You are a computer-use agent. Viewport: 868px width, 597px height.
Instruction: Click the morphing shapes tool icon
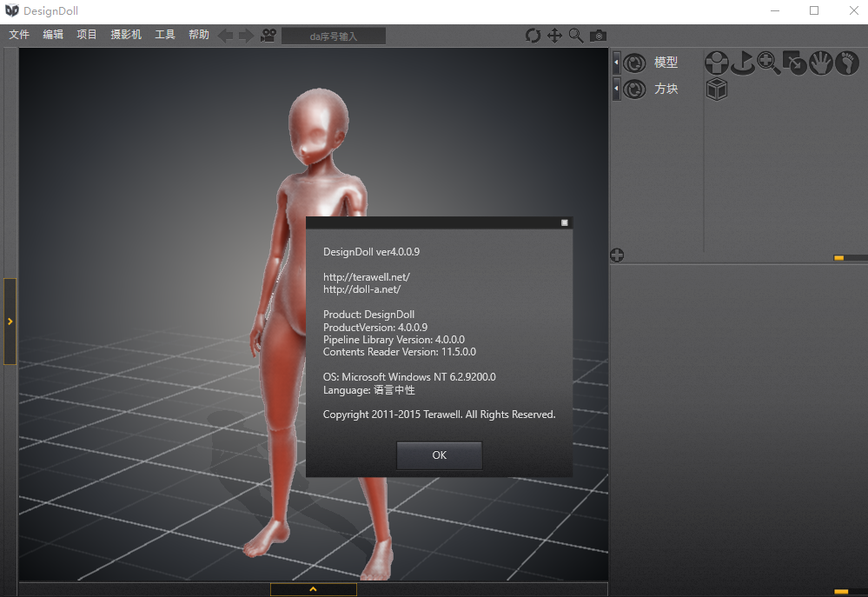coord(794,63)
